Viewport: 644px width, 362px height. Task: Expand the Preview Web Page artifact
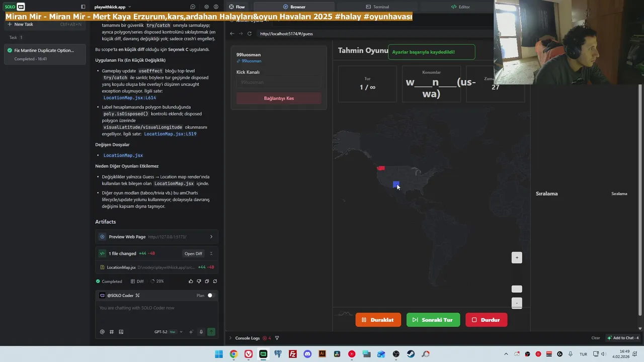pos(211,237)
